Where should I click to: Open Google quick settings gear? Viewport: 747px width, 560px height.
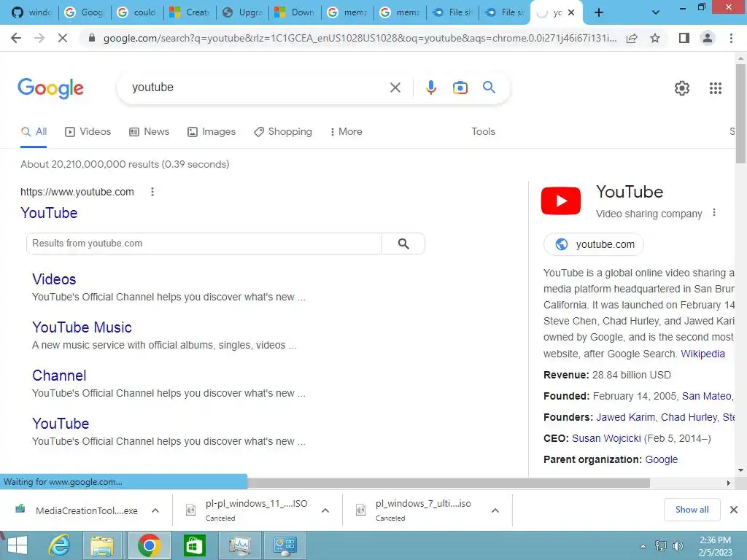(682, 88)
